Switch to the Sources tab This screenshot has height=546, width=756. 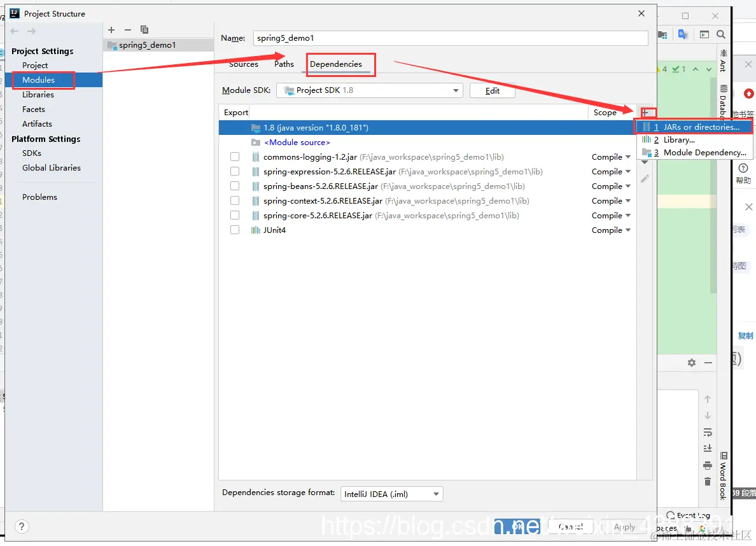244,64
